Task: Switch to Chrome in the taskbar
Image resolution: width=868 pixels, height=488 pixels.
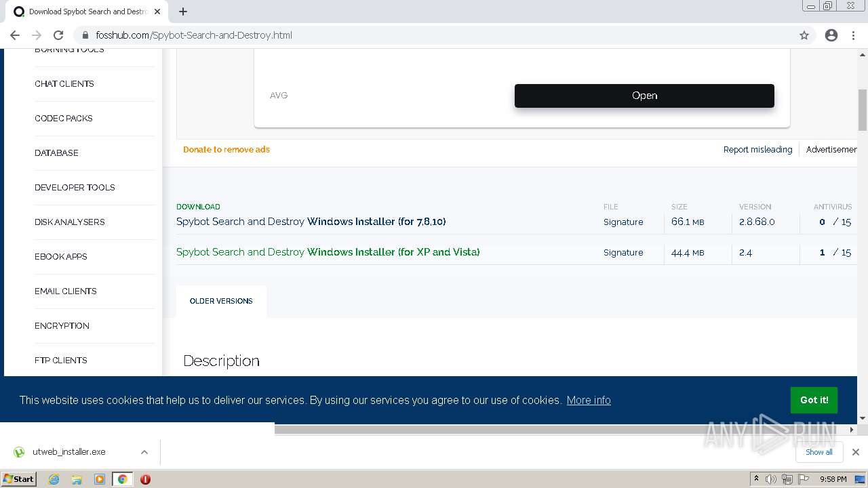Action: pyautogui.click(x=122, y=479)
